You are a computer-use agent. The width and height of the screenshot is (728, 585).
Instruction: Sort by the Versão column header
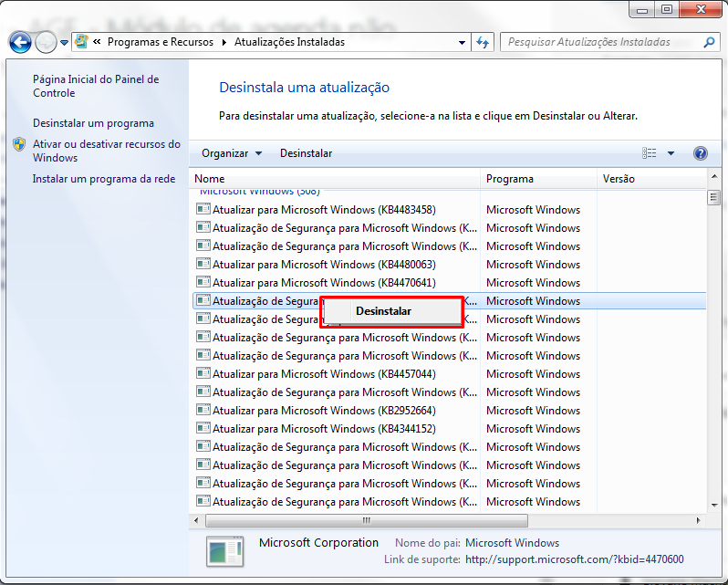point(651,179)
